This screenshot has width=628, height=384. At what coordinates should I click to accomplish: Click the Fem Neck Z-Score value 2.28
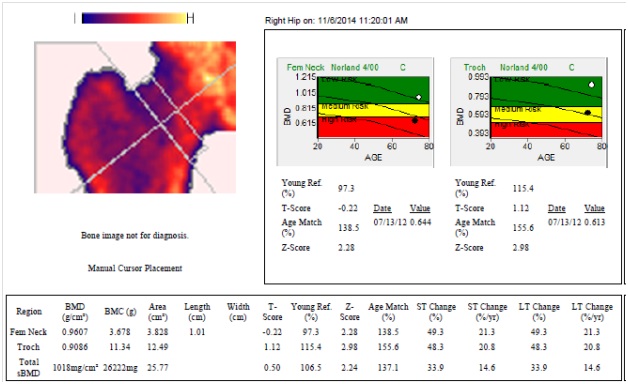(x=346, y=247)
